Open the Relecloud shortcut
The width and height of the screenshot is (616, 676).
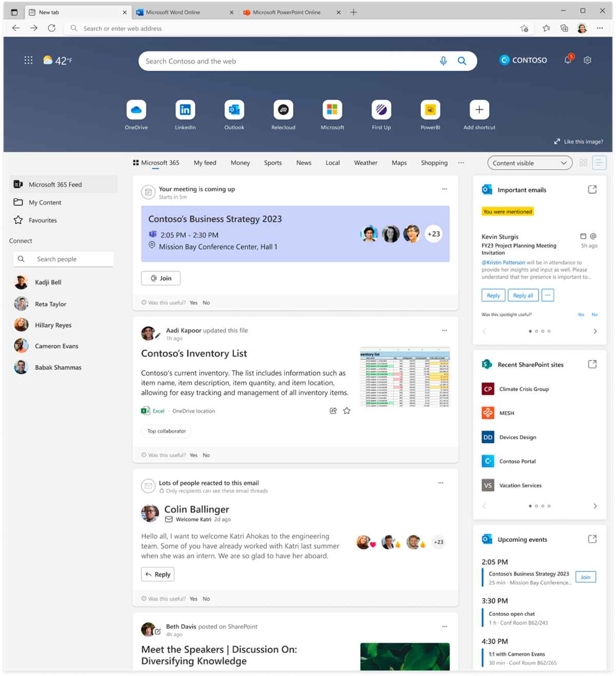283,110
